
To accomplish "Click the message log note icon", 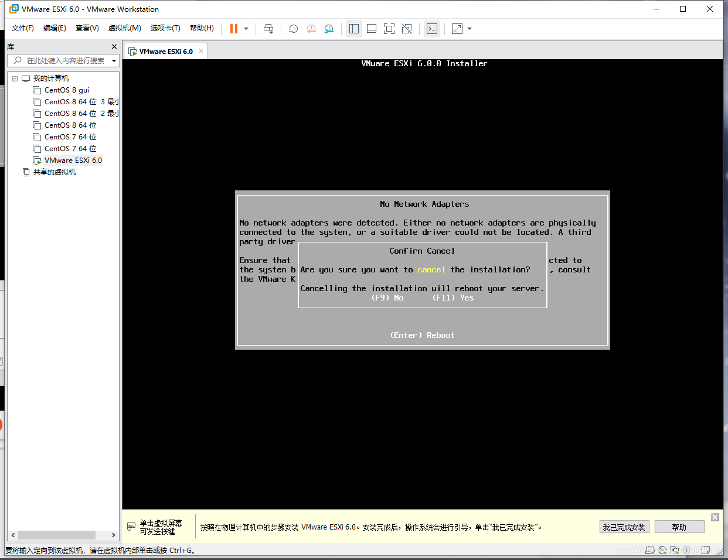I will point(706,550).
